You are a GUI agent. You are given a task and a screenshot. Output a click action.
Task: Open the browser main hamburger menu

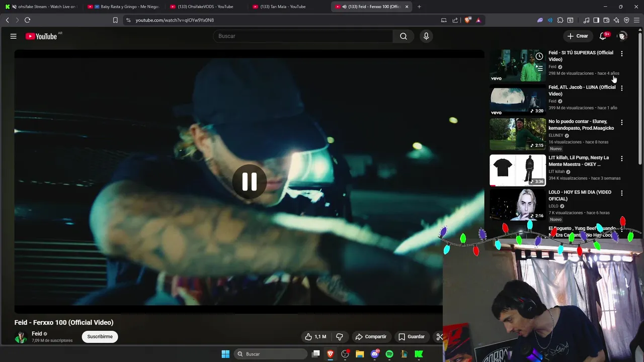click(x=637, y=20)
